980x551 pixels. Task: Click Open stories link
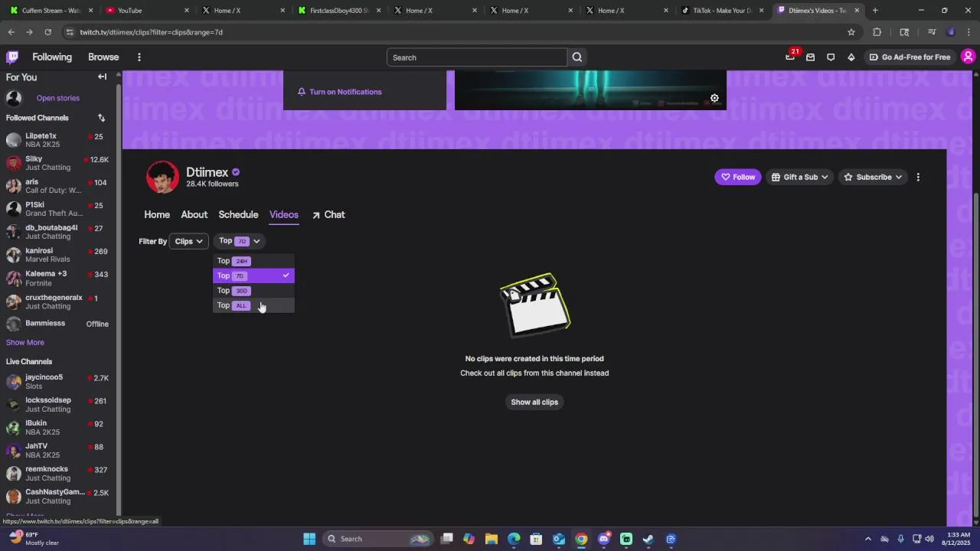click(58, 98)
